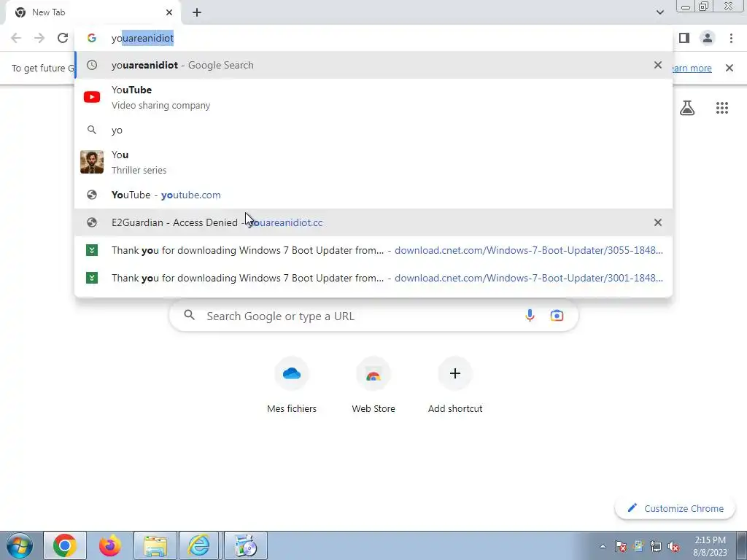The image size is (747, 560).
Task: Click the YouTube logo icon in suggestions
Action: [x=92, y=97]
